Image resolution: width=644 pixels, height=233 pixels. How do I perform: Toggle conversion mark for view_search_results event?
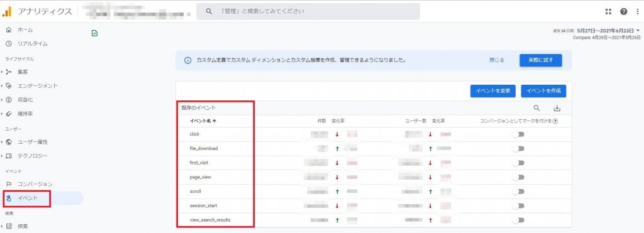point(518,220)
